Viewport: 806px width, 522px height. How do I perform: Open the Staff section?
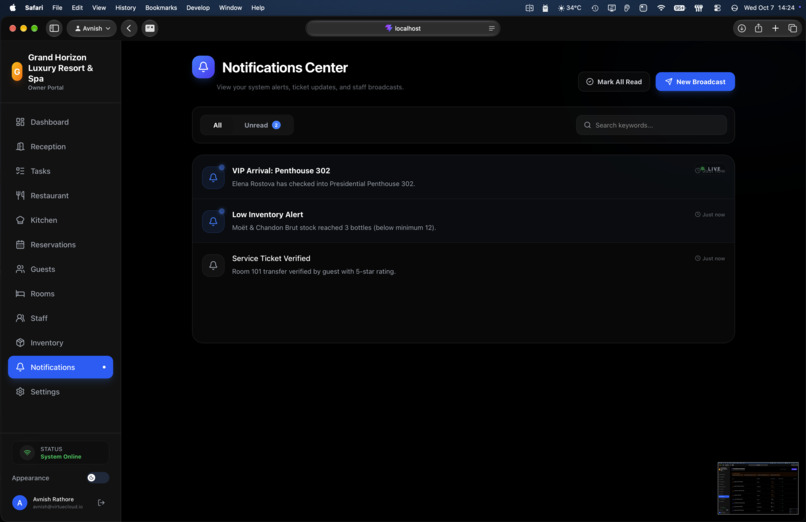pos(61,318)
